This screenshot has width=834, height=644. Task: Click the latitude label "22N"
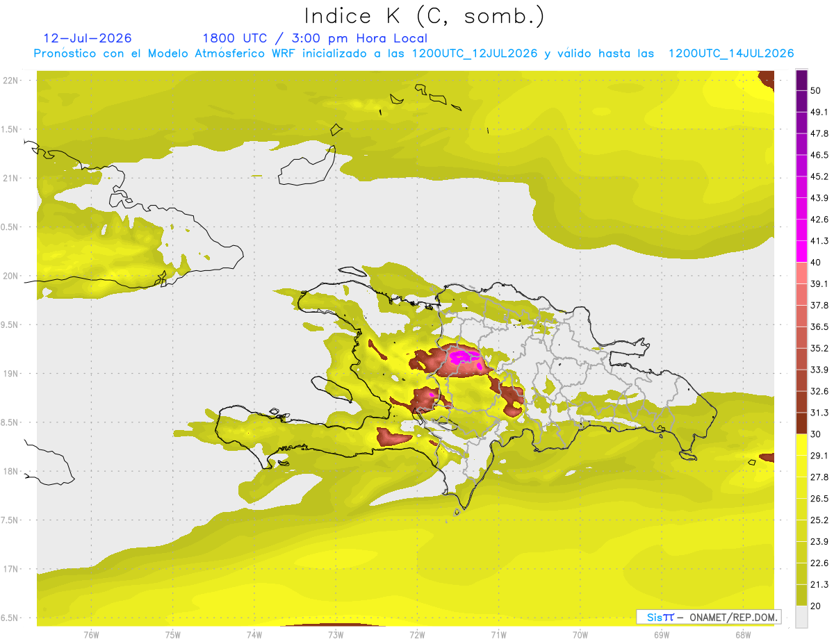tap(10, 81)
